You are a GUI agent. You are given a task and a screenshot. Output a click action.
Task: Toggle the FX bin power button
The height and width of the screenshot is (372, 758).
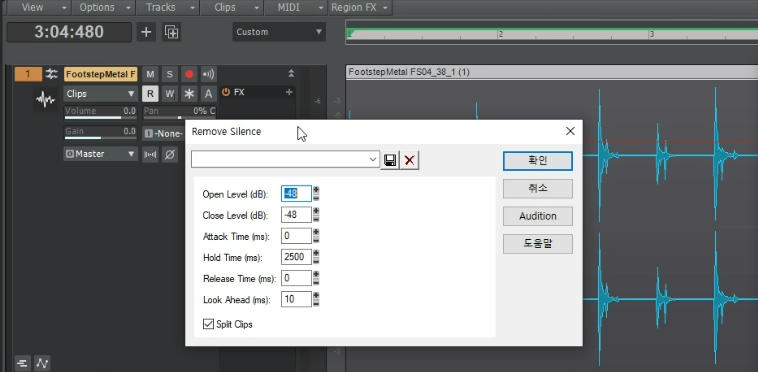click(x=226, y=92)
